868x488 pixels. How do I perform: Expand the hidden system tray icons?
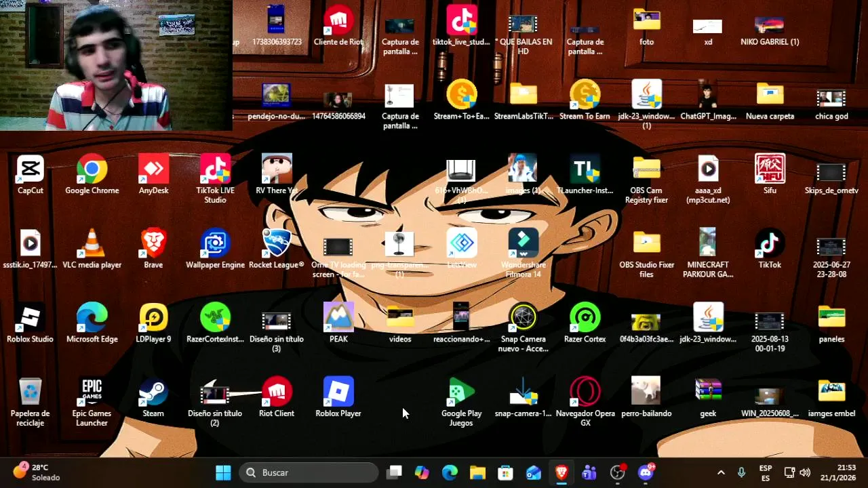click(721, 472)
